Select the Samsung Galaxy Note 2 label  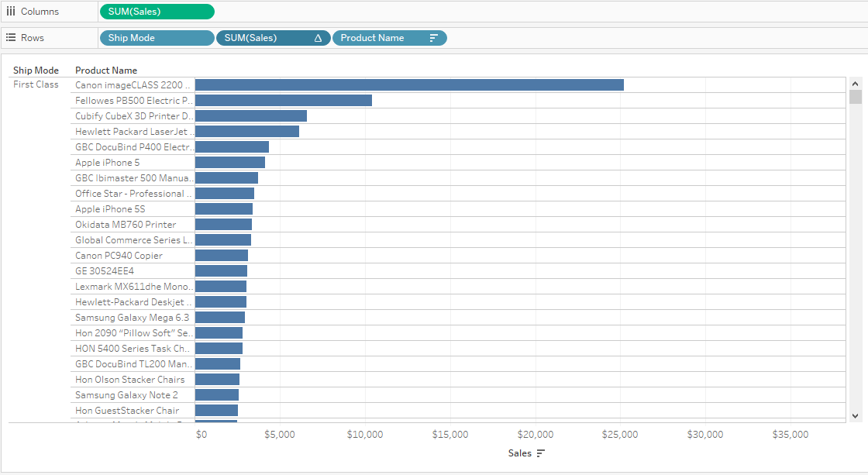point(126,395)
